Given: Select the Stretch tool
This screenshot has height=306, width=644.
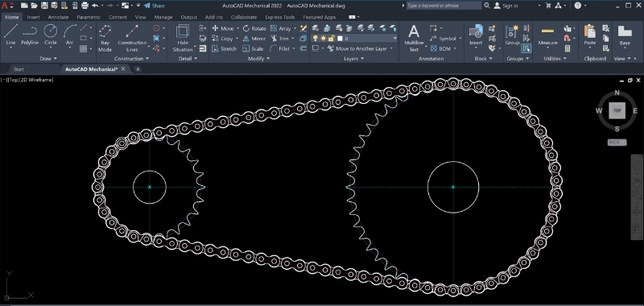Looking at the screenshot, I should pos(225,48).
